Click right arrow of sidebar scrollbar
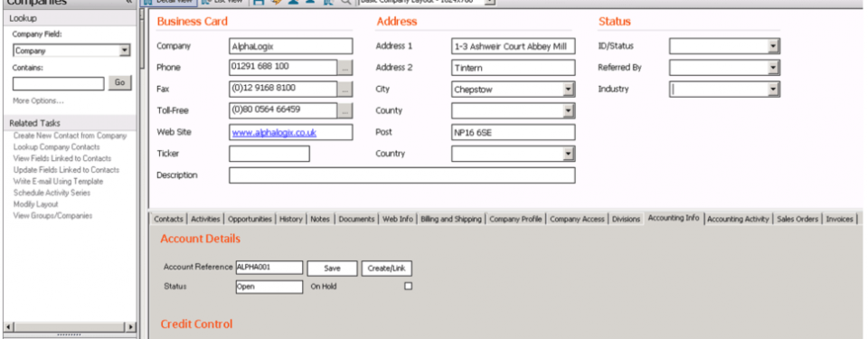 click(x=130, y=327)
